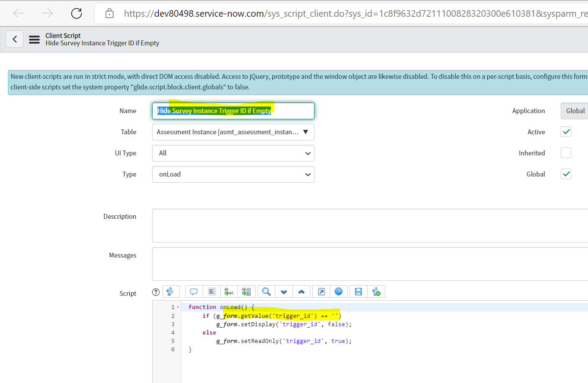Click the 'Inherited' field label
Viewport: 588px width, 383px height.
[x=532, y=153]
